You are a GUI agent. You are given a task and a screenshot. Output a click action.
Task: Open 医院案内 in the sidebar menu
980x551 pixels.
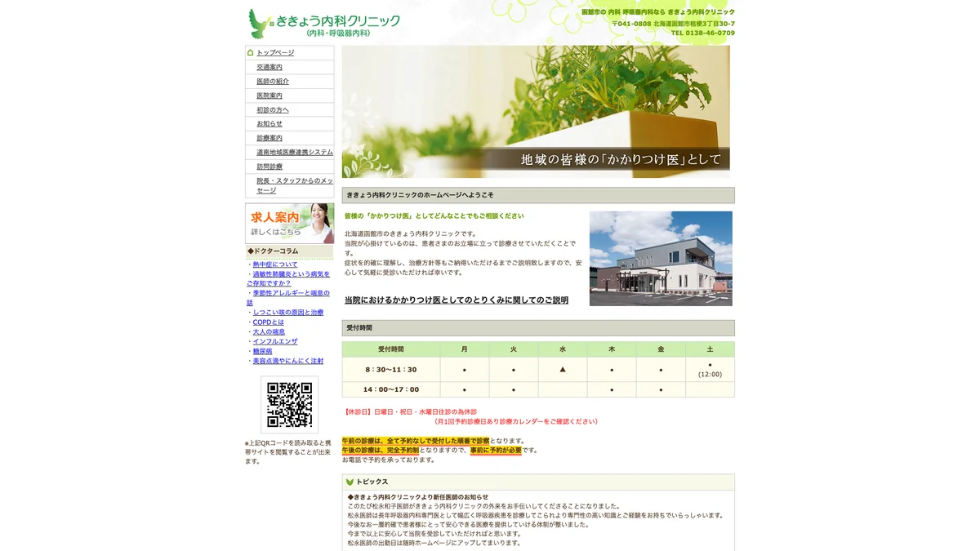pos(269,96)
